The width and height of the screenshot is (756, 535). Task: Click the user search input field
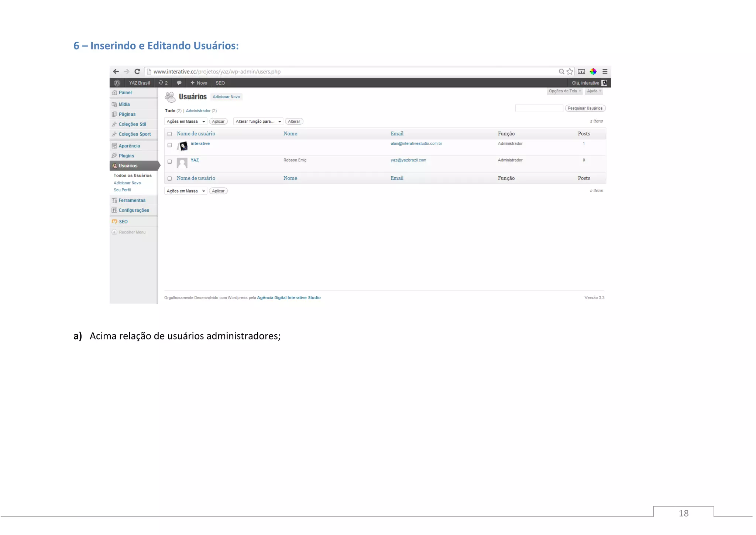539,108
